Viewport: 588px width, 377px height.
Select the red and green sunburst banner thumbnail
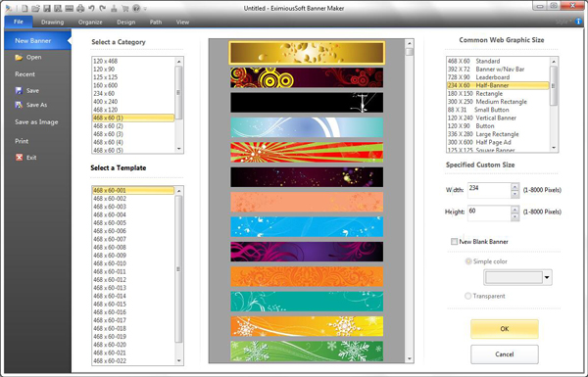click(307, 152)
